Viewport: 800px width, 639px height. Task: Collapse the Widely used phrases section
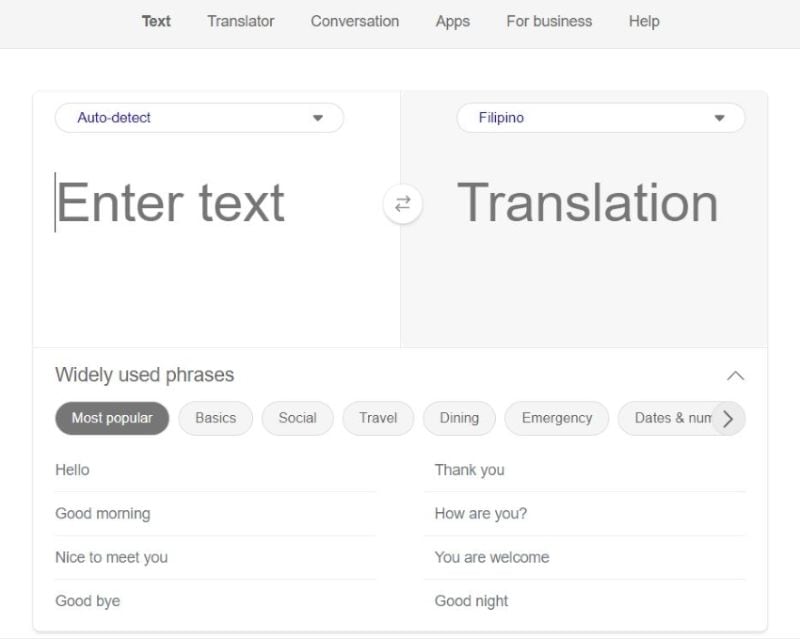tap(735, 376)
